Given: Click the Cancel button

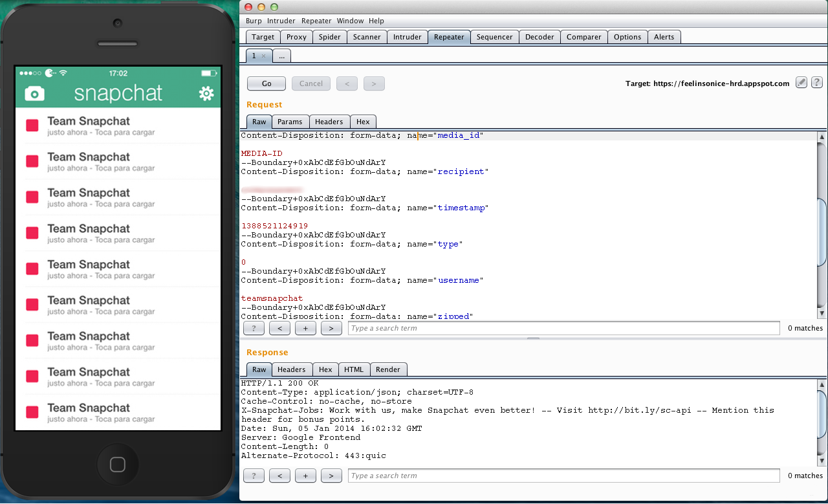Looking at the screenshot, I should pos(311,83).
